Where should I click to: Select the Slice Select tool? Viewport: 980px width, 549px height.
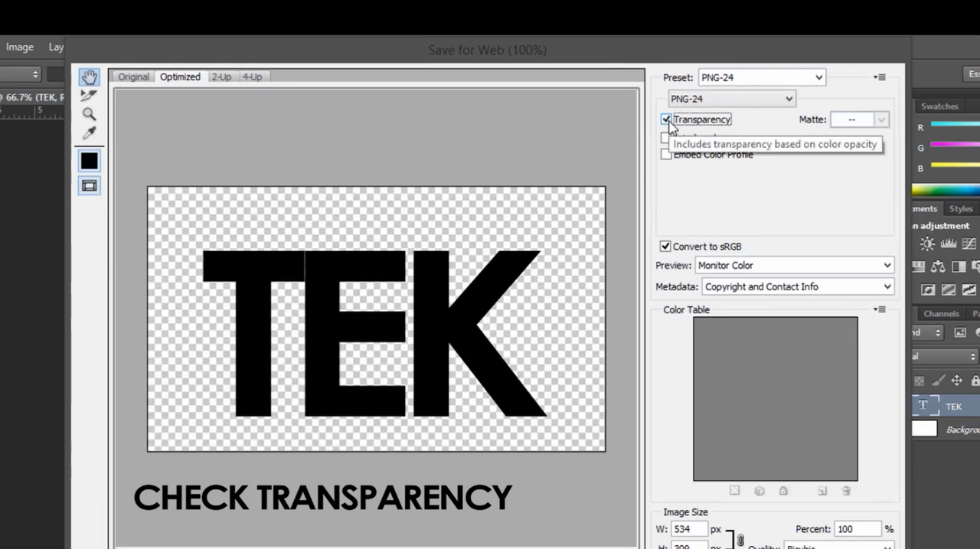[89, 95]
